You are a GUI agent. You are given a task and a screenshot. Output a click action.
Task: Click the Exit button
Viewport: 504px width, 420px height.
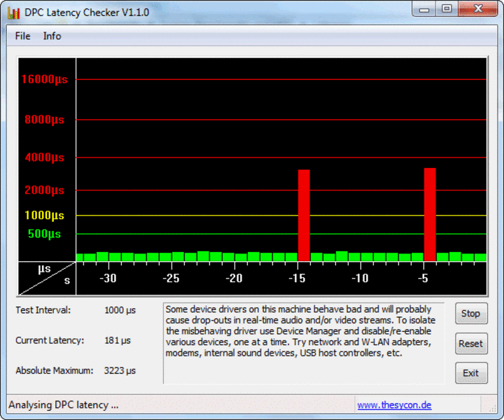point(471,373)
